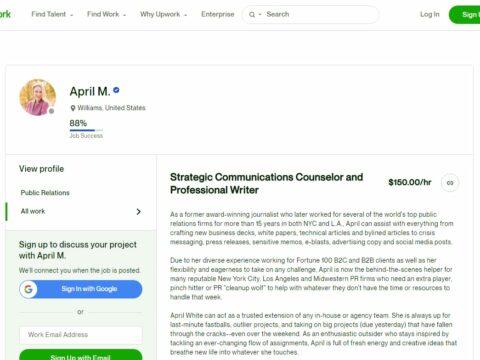Screen dimensions: 480x360
Task: Click the verified badge next to April M.
Action: (116, 90)
